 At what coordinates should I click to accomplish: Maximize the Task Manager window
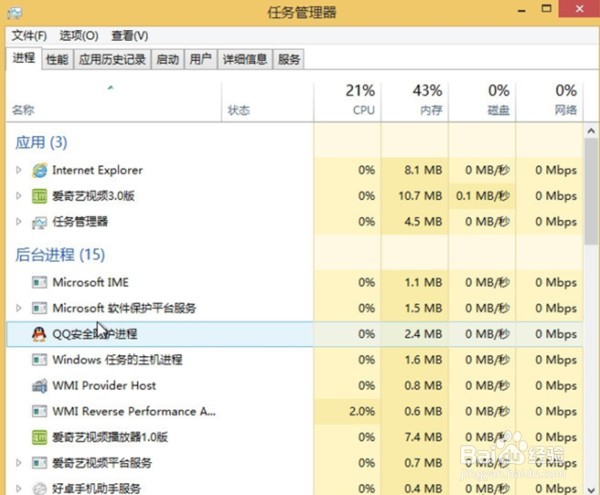coord(546,9)
